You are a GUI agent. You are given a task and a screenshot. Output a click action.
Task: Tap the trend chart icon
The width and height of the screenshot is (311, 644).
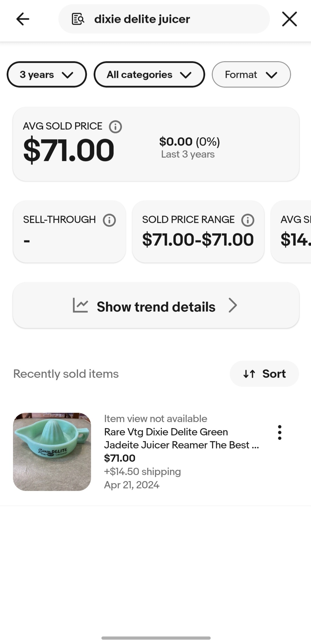tap(80, 306)
